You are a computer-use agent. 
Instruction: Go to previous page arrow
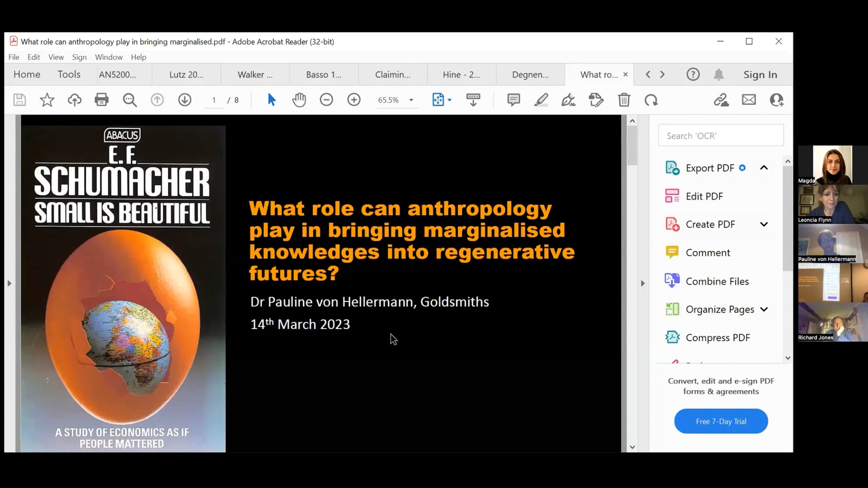coord(157,100)
